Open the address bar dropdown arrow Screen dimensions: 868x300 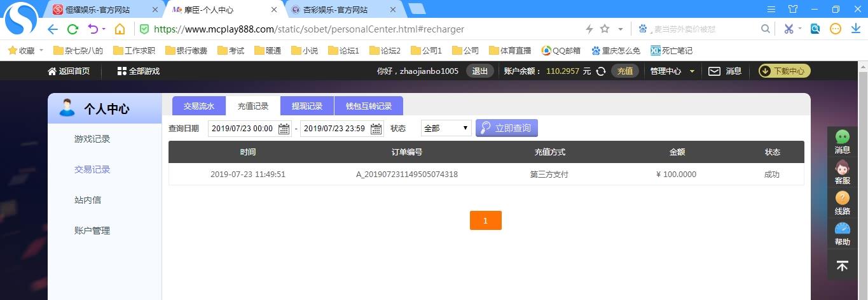(x=621, y=29)
